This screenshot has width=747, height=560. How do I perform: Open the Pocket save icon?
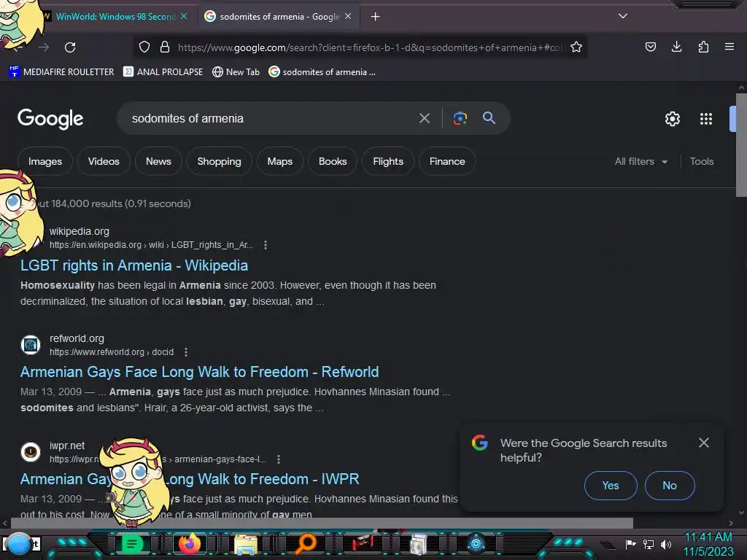(x=650, y=47)
